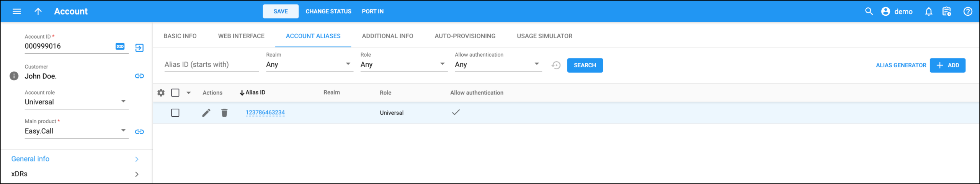Focus the Alias ID search field
This screenshot has width=980, height=184.
(211, 65)
